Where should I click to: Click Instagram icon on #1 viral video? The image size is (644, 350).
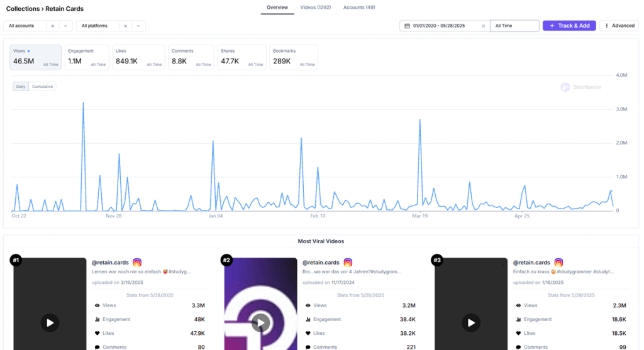[137, 263]
